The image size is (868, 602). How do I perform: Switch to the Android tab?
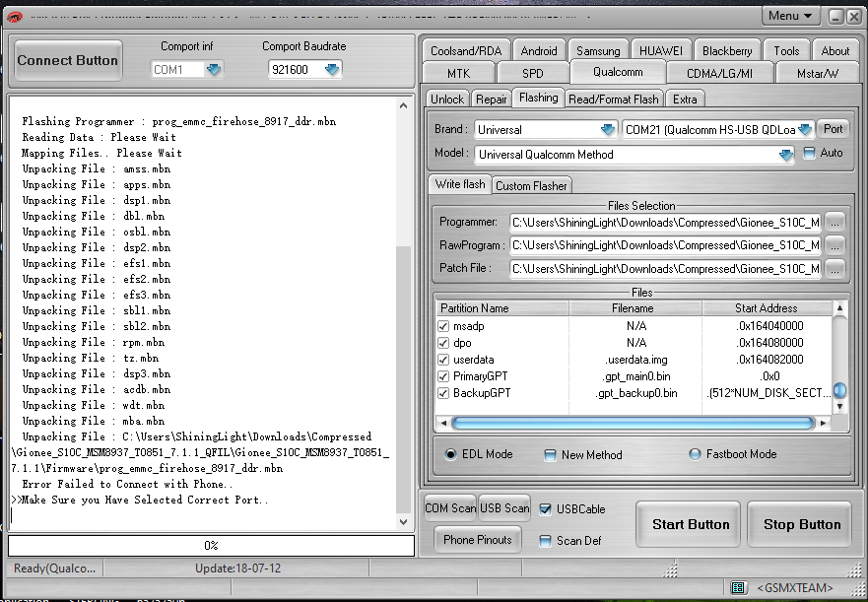539,51
